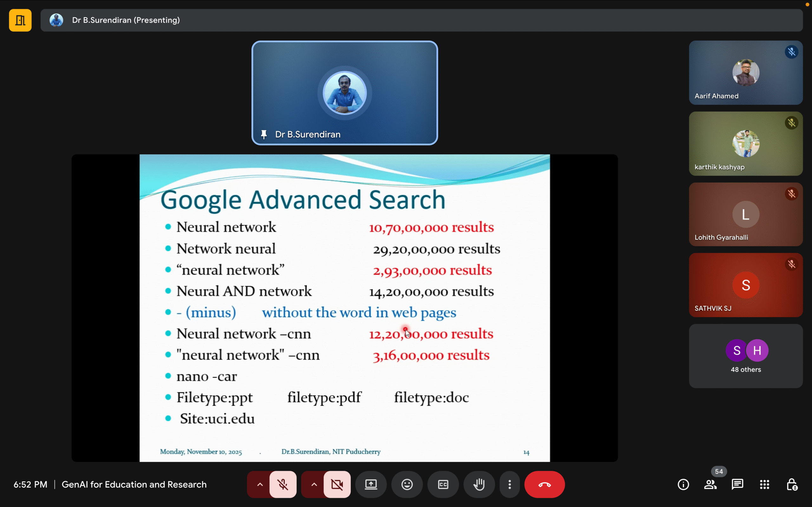
Task: Open meeting details info icon
Action: point(683,484)
